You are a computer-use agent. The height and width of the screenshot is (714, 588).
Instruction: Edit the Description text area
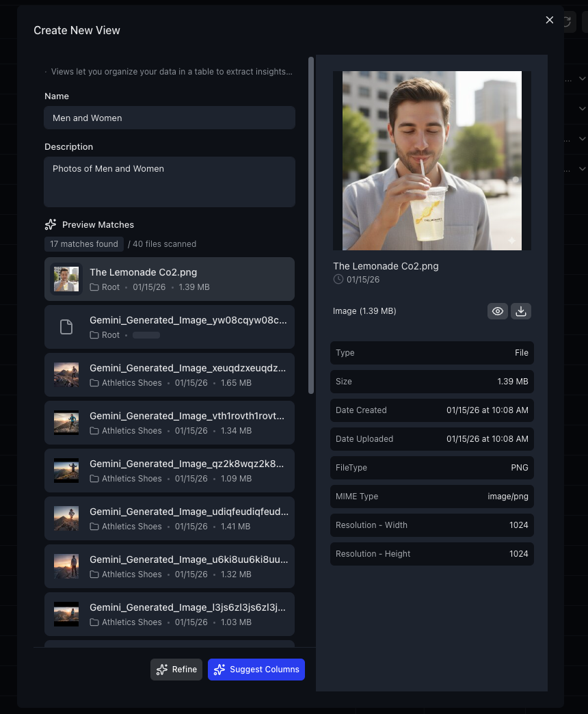tap(169, 181)
